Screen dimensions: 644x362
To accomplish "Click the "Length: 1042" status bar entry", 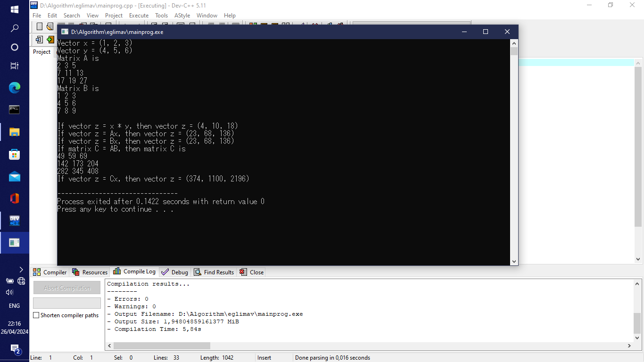I will point(217,358).
